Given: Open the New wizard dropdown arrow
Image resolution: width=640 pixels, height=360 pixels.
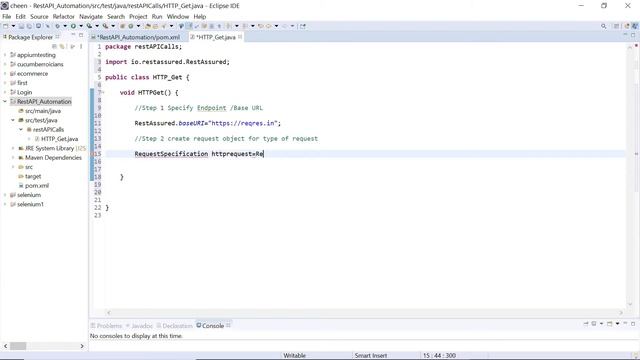Looking at the screenshot, I should 13,26.
